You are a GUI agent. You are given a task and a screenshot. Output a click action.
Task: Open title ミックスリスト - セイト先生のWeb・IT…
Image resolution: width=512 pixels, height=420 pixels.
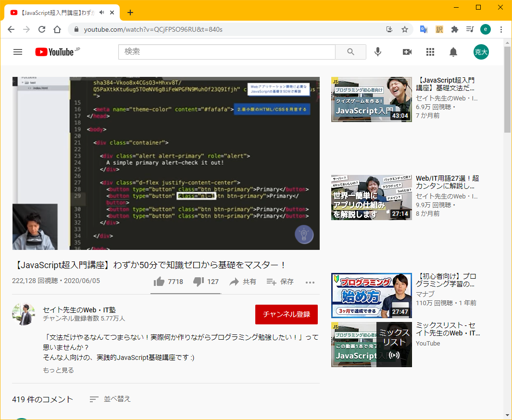[x=448, y=329]
